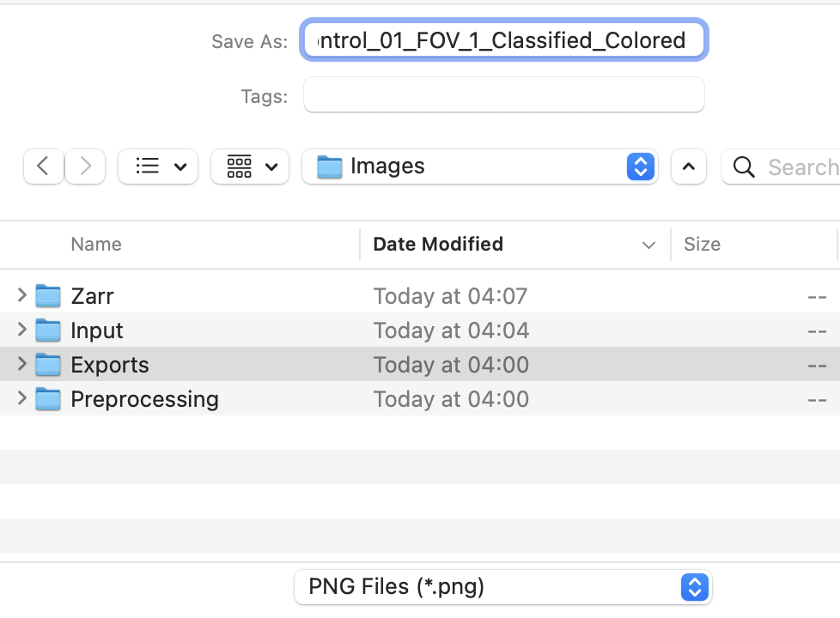This screenshot has width=840, height=618.
Task: Expand the Zarr folder disclosure triangle
Action: tap(21, 295)
